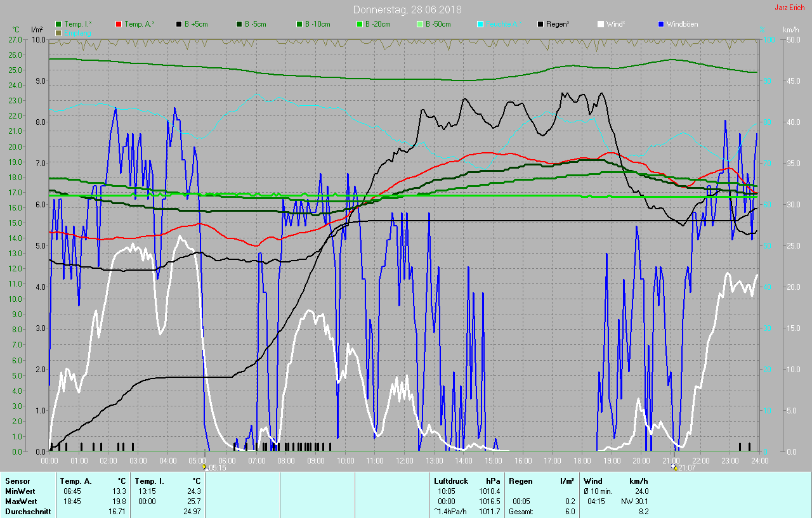The height and width of the screenshot is (518, 812).
Task: Click the B -10cm legend label
Action: (317, 24)
